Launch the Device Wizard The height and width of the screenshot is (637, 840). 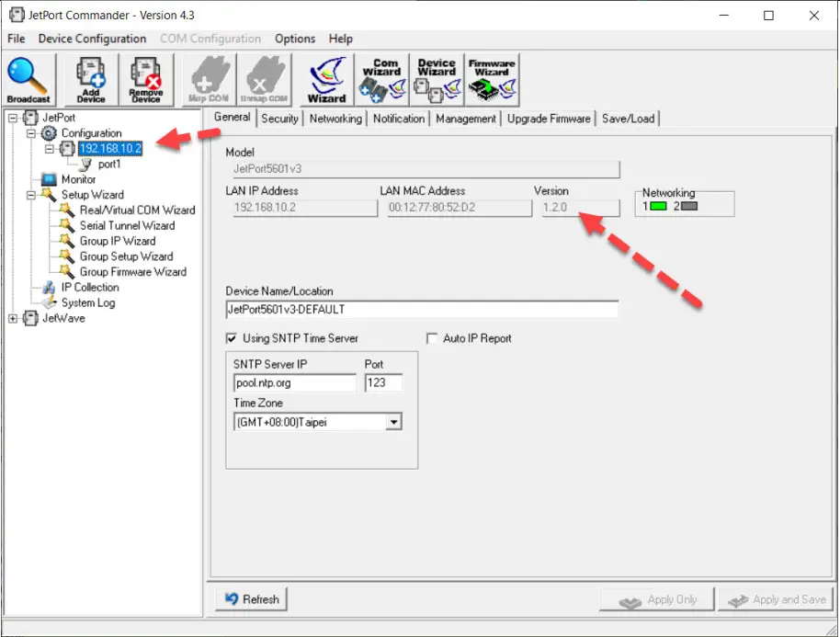point(436,78)
